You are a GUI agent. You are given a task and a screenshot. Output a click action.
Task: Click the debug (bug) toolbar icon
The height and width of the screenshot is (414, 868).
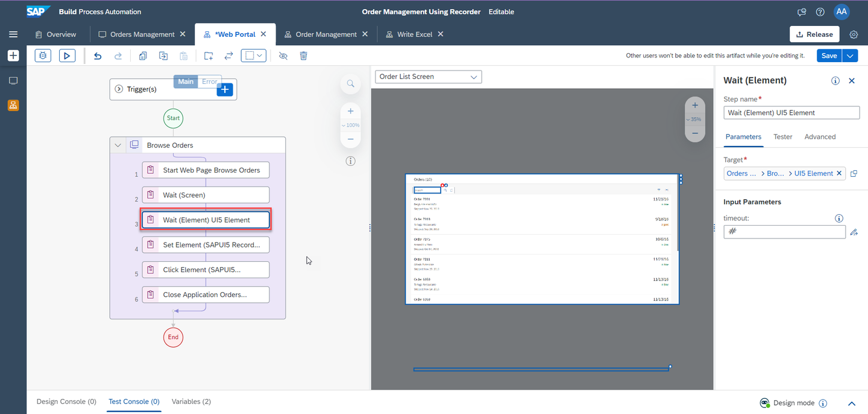43,56
